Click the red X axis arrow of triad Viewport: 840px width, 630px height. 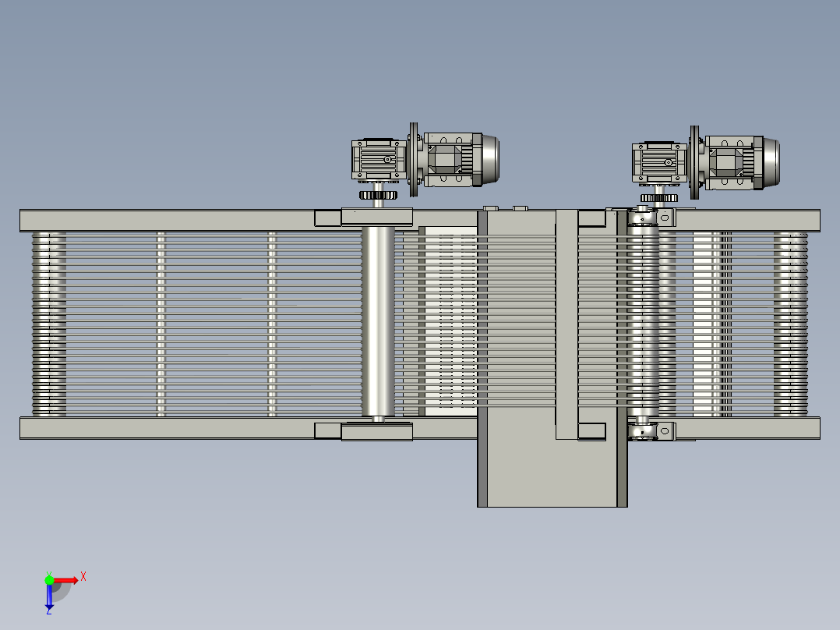tap(66, 580)
